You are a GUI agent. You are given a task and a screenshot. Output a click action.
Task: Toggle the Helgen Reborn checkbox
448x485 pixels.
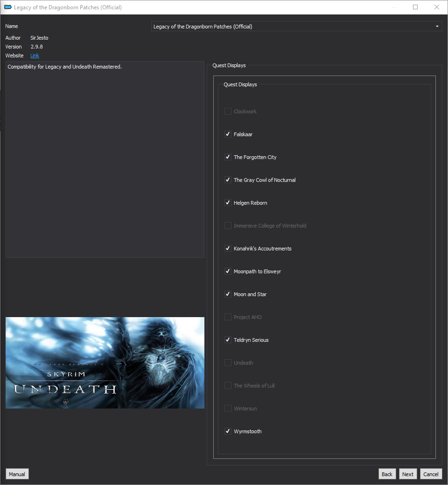[228, 203]
